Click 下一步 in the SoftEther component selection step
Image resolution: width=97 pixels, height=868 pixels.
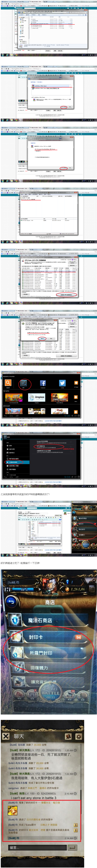point(63,107)
